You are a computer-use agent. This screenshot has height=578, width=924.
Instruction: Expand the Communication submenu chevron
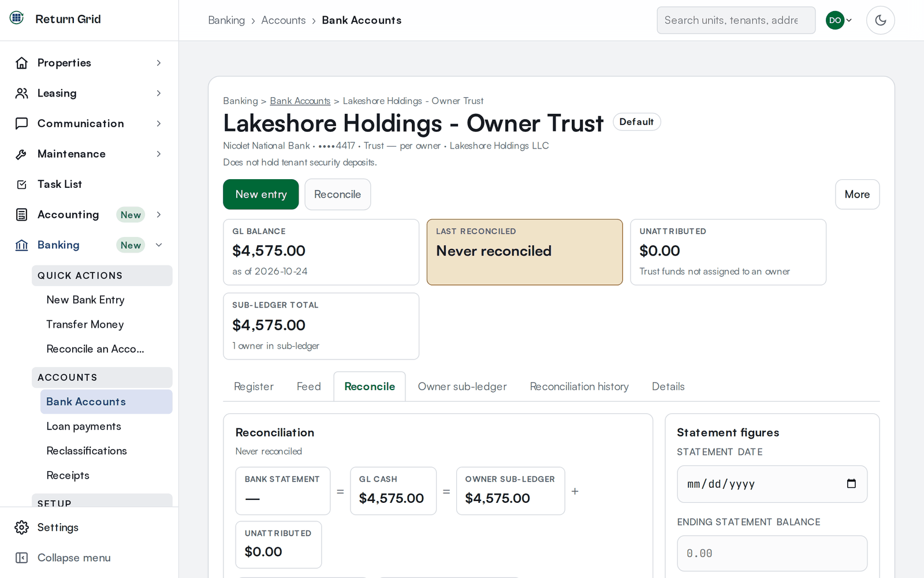[159, 124]
